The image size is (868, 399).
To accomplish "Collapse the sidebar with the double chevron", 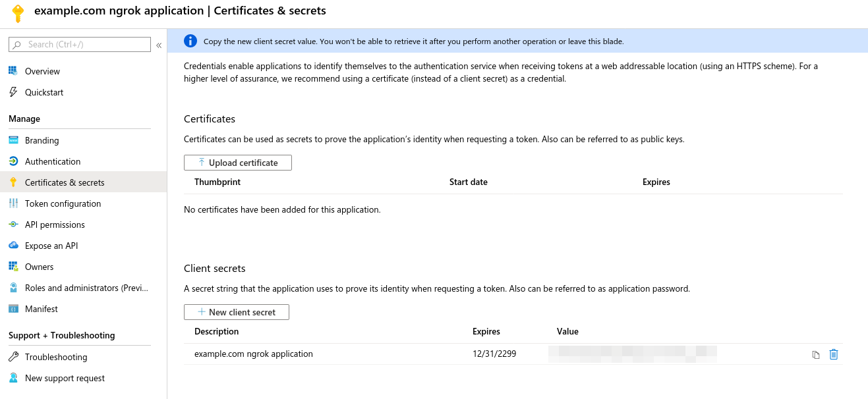I will [159, 45].
